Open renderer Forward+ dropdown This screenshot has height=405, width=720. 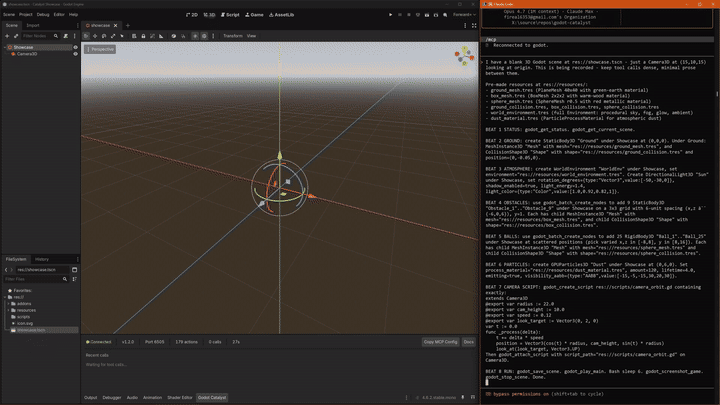click(464, 15)
